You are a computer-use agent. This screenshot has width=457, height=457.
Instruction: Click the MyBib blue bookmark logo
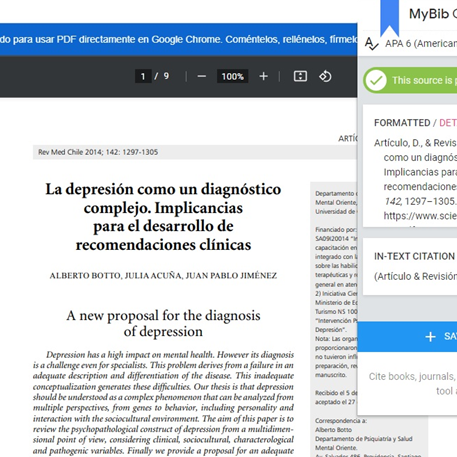click(x=390, y=17)
